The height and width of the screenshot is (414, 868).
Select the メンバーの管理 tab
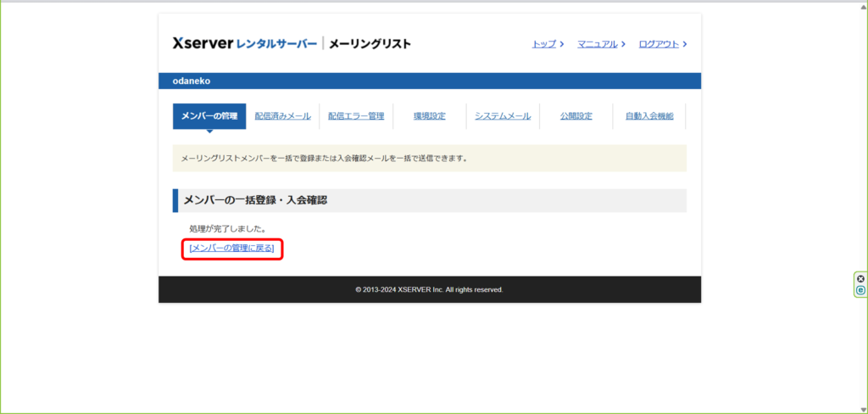pyautogui.click(x=209, y=116)
